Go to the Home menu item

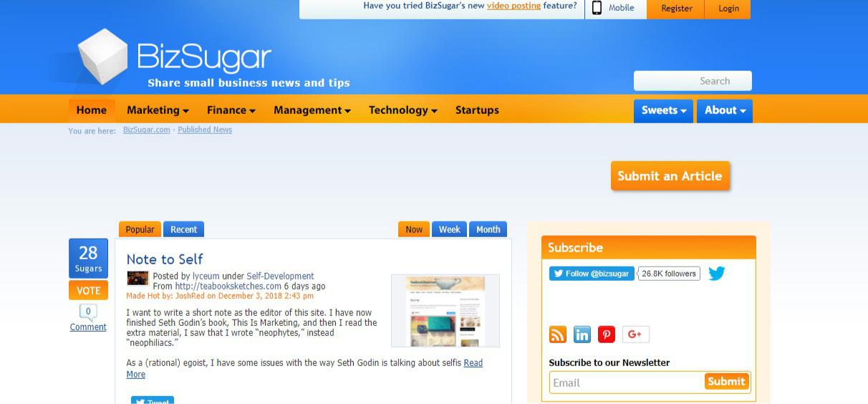[x=92, y=110]
